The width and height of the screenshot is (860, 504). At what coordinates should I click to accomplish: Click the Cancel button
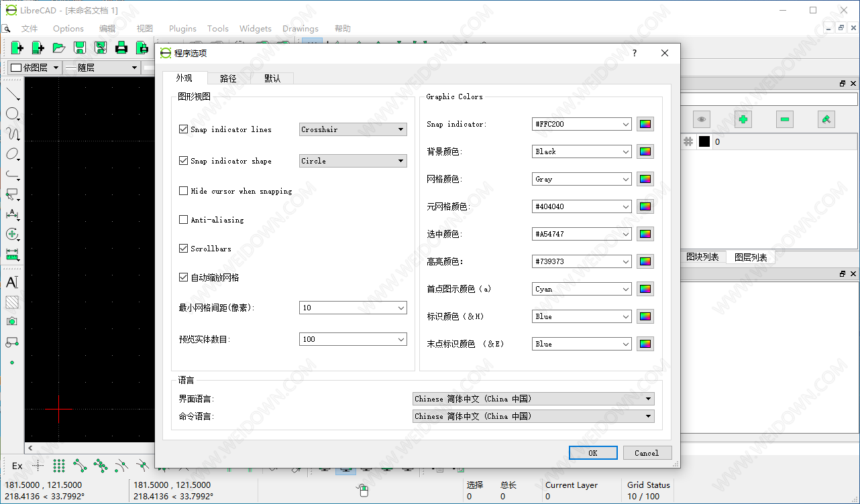pyautogui.click(x=647, y=453)
